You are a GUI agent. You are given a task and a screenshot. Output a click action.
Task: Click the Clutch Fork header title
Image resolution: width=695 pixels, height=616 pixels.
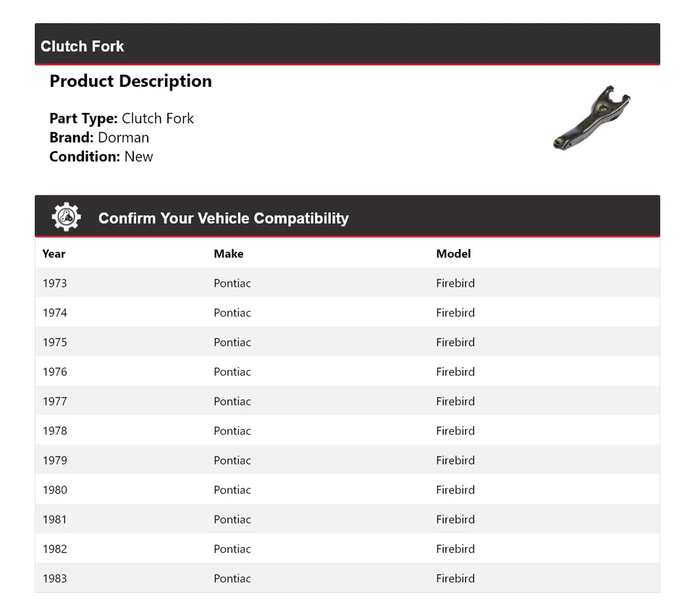pos(83,46)
